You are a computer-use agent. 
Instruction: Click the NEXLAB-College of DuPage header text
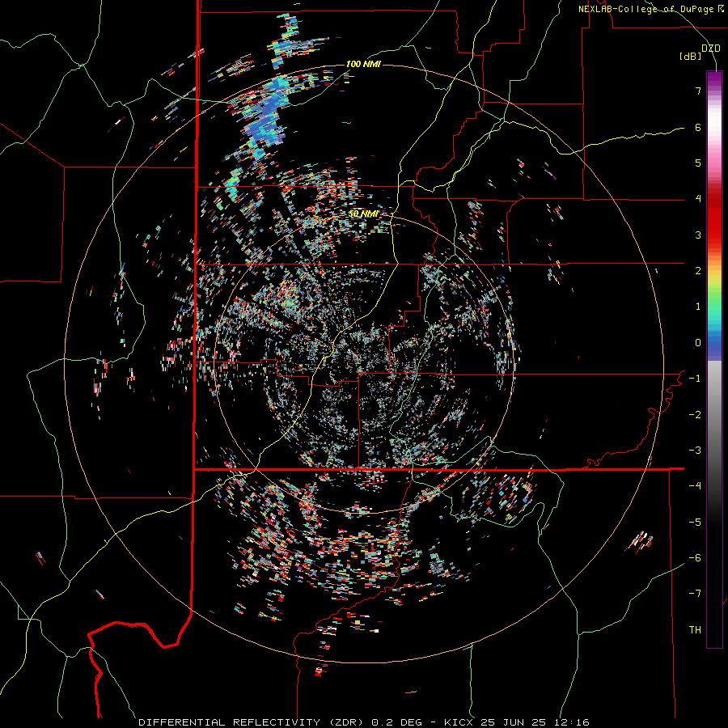pyautogui.click(x=647, y=9)
